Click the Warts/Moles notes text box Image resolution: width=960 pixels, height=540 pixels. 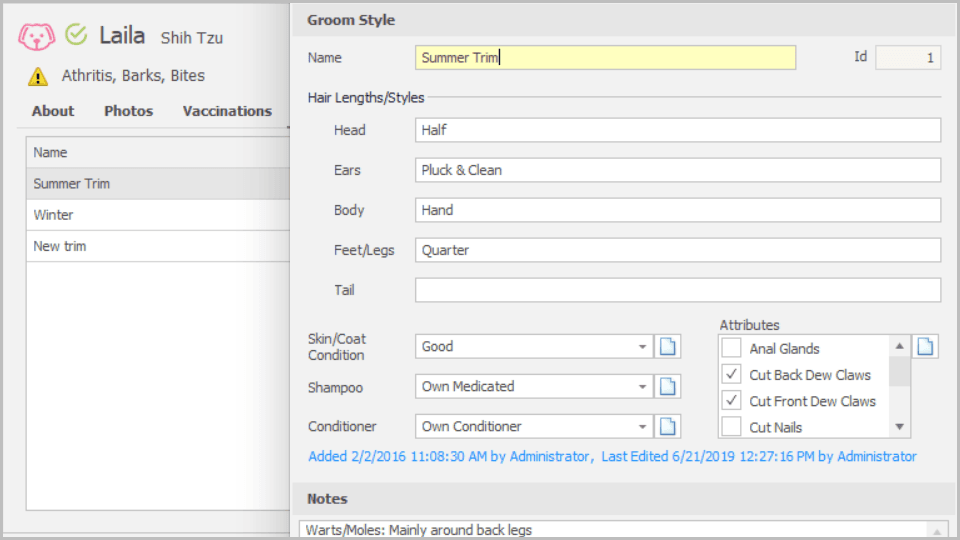coord(614,530)
